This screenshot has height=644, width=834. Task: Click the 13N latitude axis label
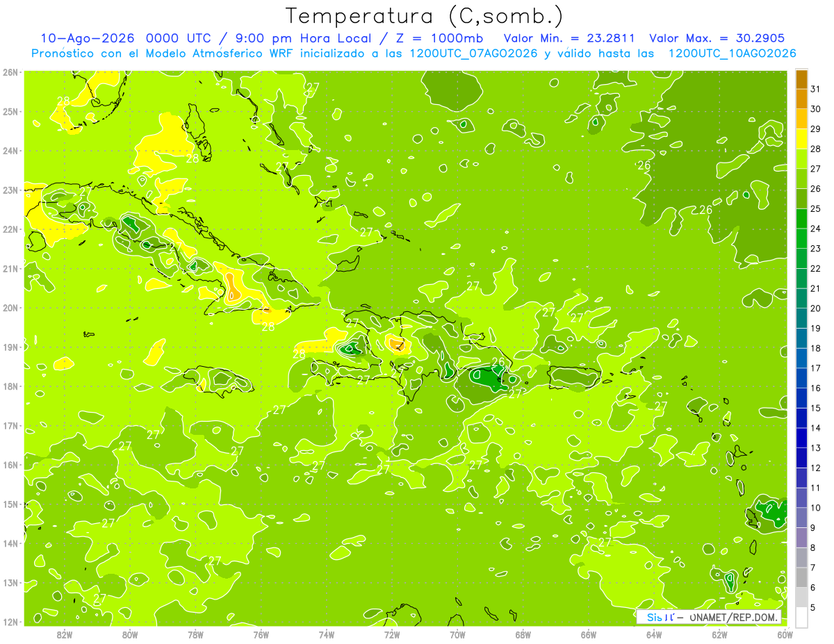click(10, 582)
